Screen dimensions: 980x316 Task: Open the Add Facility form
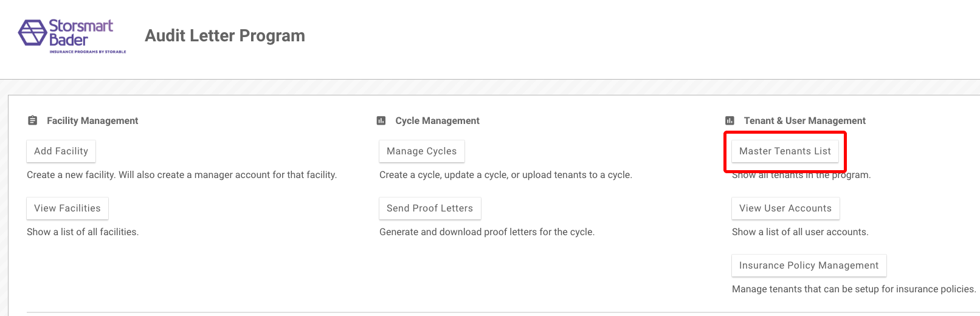click(61, 151)
